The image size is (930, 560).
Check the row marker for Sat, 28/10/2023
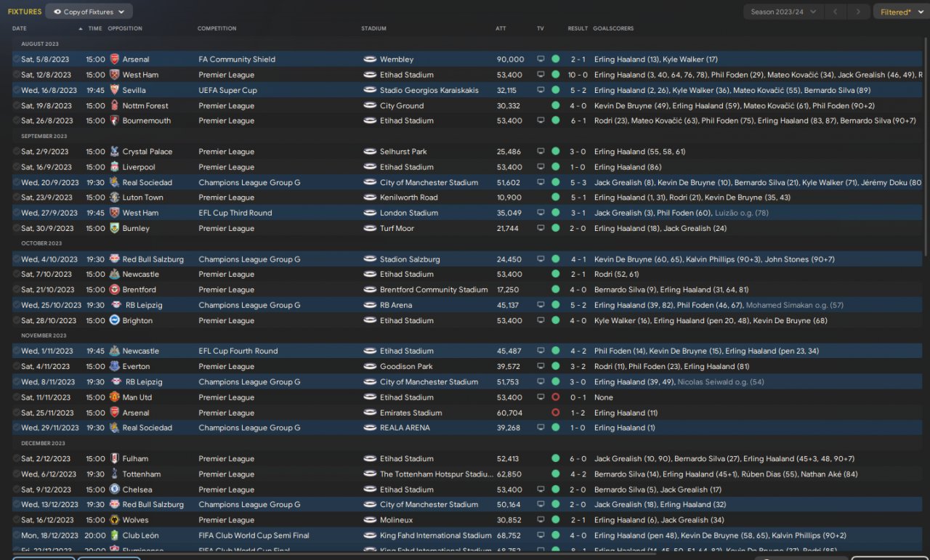(x=17, y=320)
